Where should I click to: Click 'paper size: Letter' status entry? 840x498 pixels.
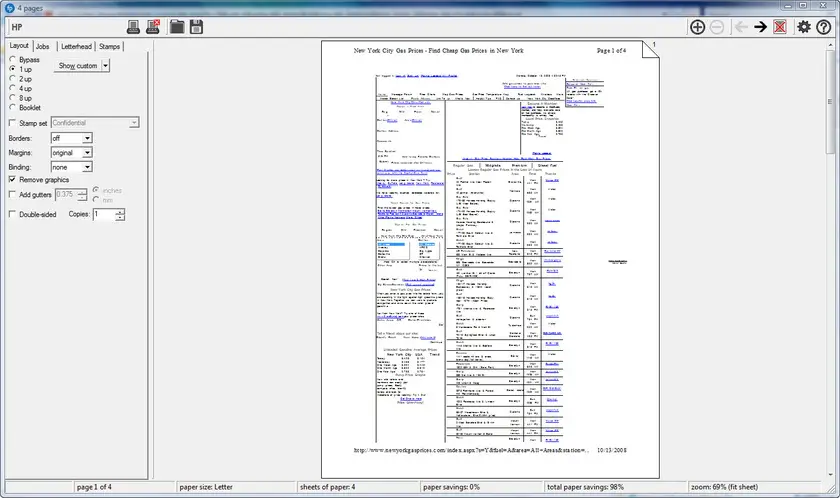pyautogui.click(x=206, y=487)
